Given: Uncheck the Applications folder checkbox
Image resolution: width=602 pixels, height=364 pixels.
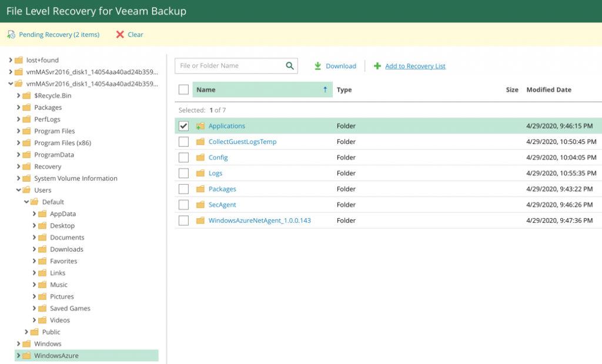Looking at the screenshot, I should (183, 126).
